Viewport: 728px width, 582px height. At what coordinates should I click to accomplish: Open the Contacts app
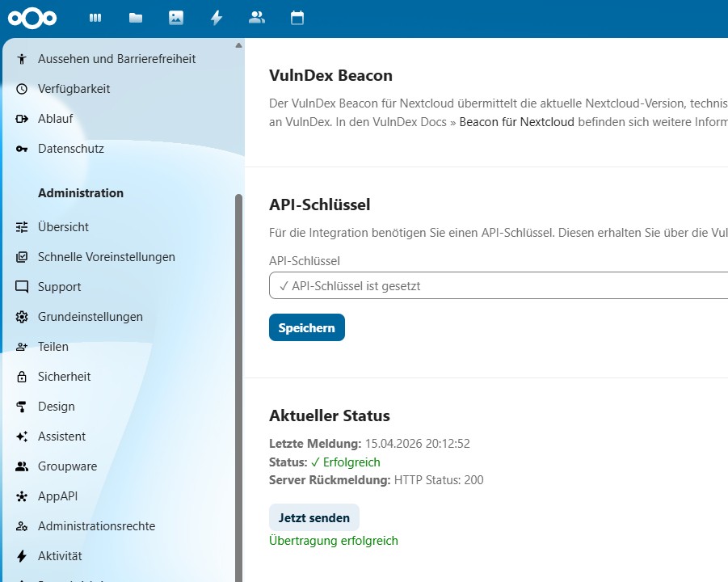coord(256,18)
